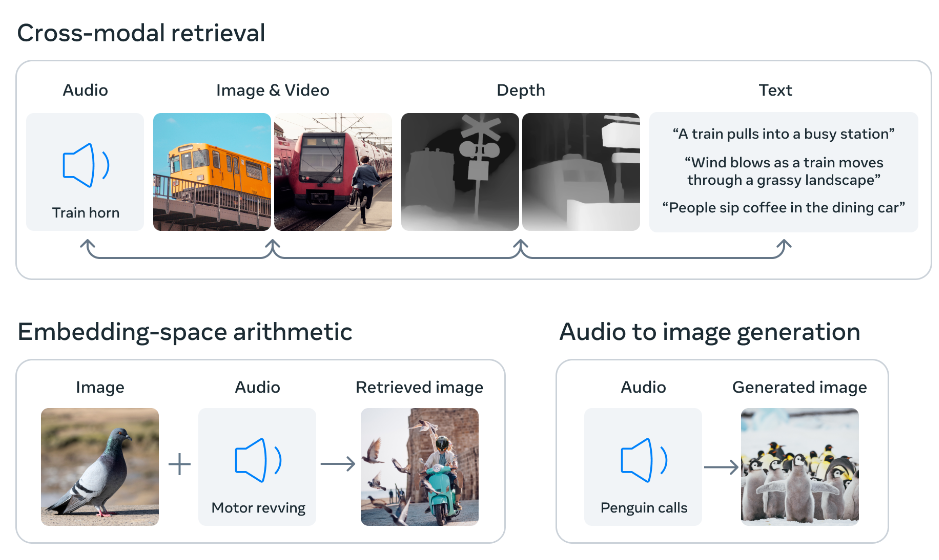This screenshot has width=939, height=560.
Task: Click the "Image & Video" label
Action: [273, 90]
